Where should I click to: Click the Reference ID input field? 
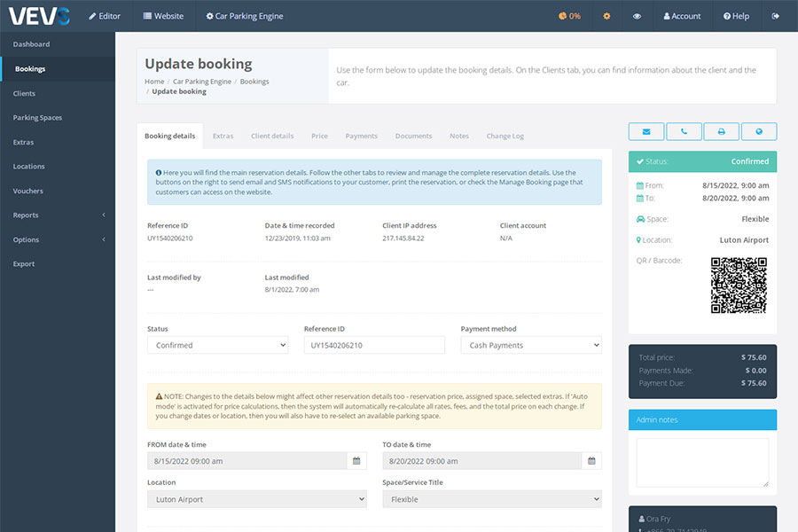[374, 345]
